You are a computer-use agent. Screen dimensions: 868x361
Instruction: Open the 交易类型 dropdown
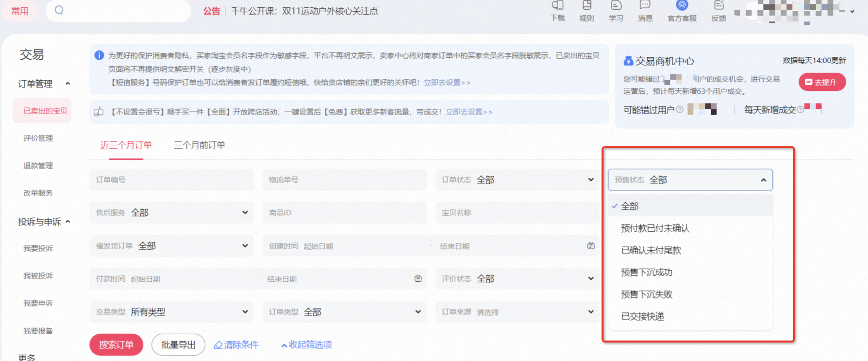coord(171,312)
